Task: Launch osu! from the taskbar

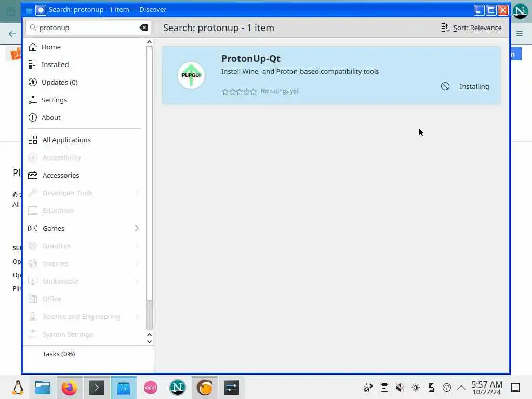Action: [x=151, y=388]
